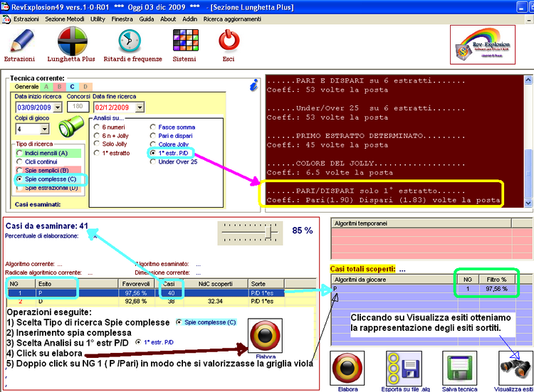This screenshot has width=534, height=392.
Task: Open the Colpi di gioco dropdown
Action: click(44, 129)
